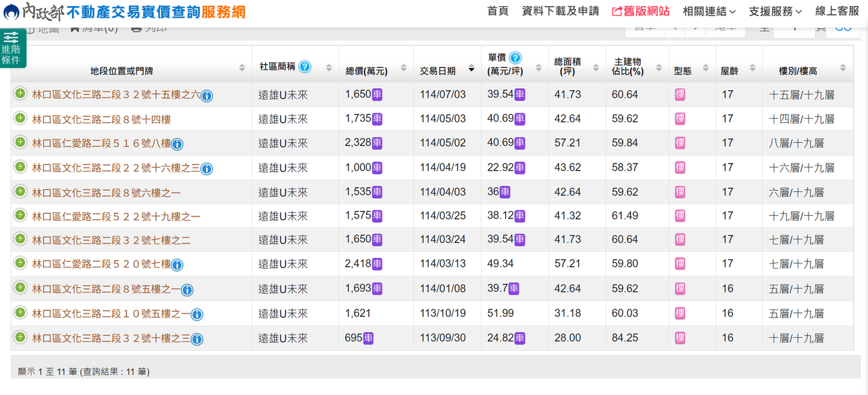The image size is (868, 395).
Task: Click info icon beside 文化三路二段8號五樓之一
Action: tap(187, 290)
